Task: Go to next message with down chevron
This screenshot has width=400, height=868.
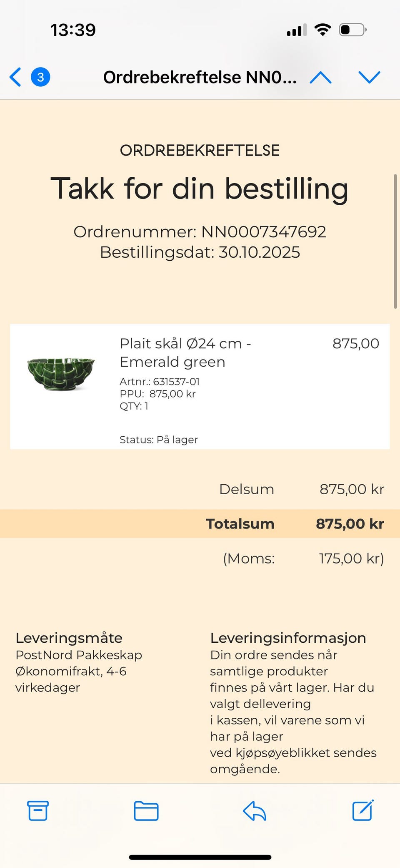Action: (x=369, y=77)
